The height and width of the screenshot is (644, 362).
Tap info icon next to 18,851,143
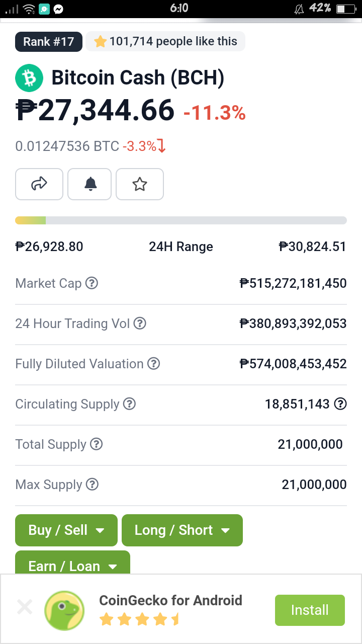[340, 404]
